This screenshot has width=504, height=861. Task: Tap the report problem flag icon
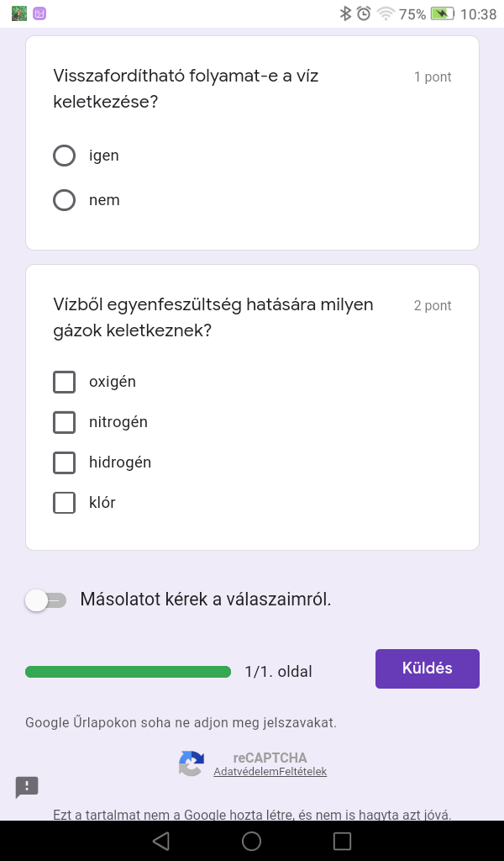click(27, 787)
